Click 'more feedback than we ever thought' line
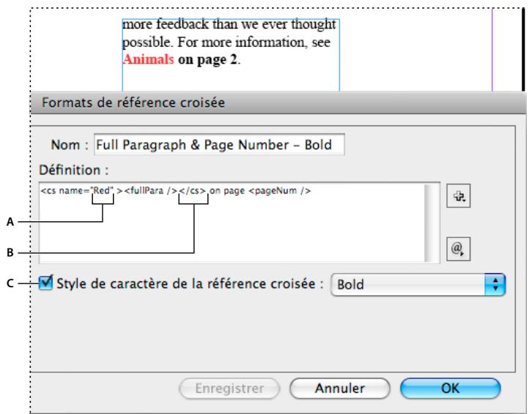 coord(229,24)
